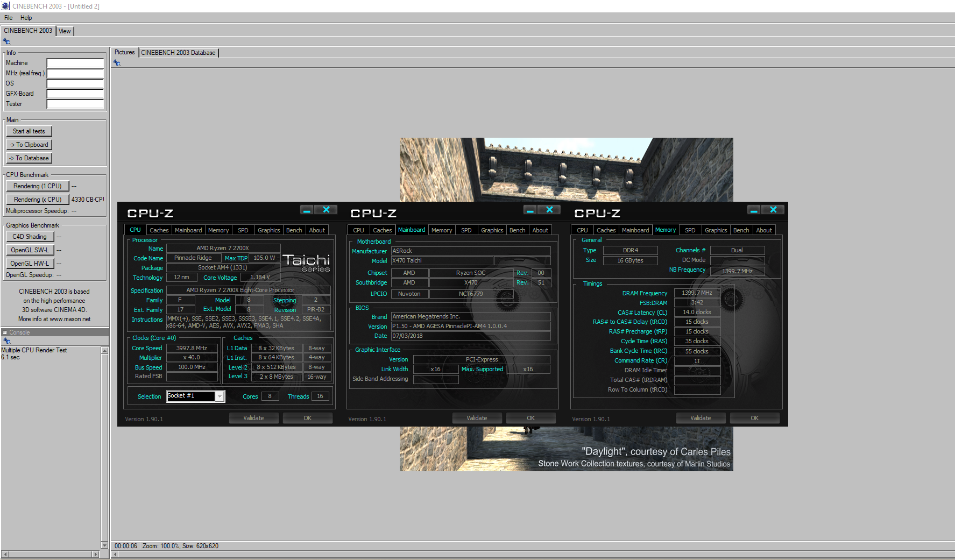
Task: Click console horizontal scroll left arrow
Action: [5, 554]
